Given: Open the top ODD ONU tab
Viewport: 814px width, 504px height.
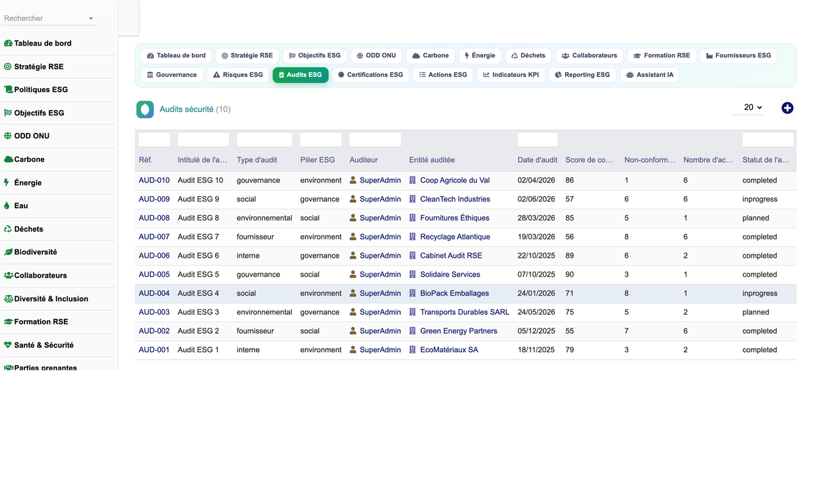Looking at the screenshot, I should 376,56.
